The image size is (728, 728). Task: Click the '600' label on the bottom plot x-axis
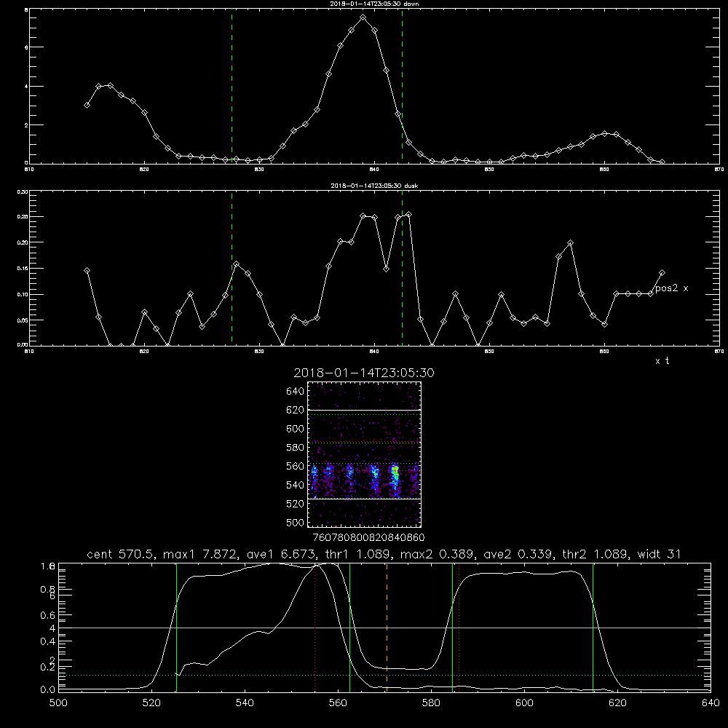(525, 703)
